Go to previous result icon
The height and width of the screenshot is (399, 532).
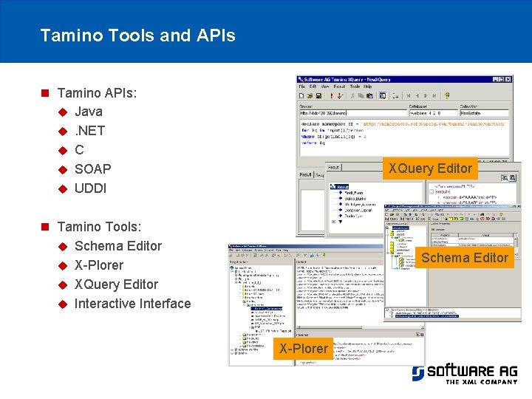(x=417, y=96)
